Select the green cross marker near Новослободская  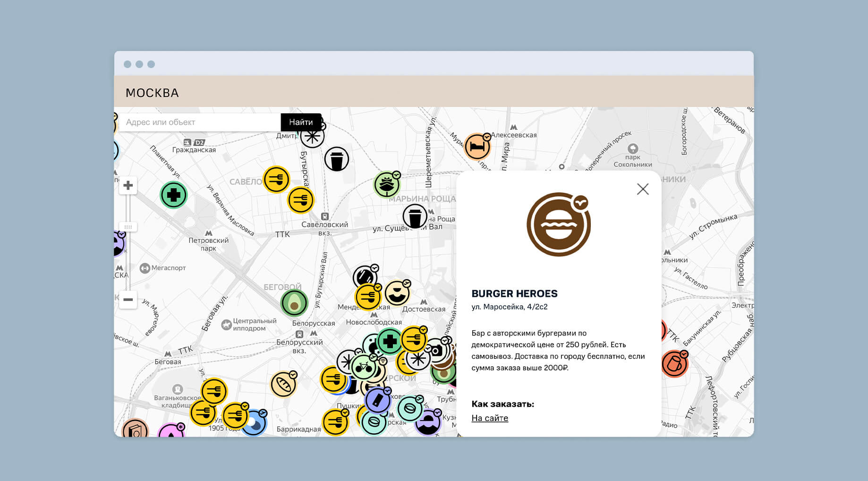390,341
